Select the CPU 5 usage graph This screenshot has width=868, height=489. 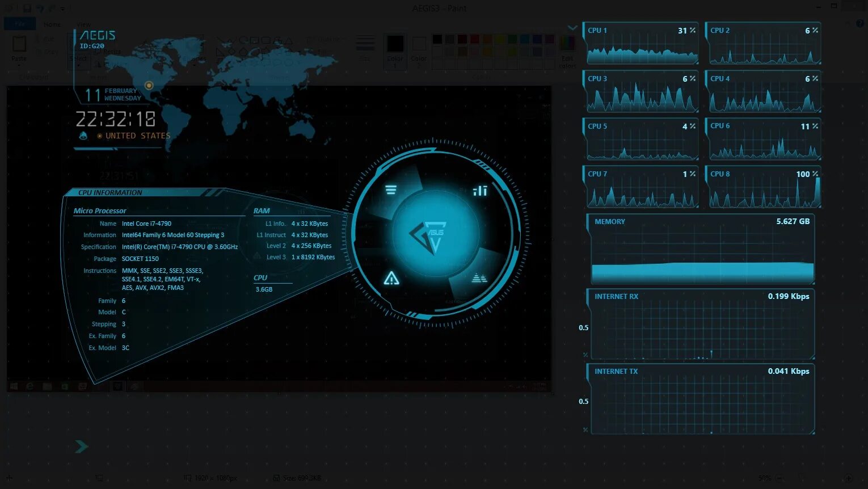pyautogui.click(x=642, y=140)
